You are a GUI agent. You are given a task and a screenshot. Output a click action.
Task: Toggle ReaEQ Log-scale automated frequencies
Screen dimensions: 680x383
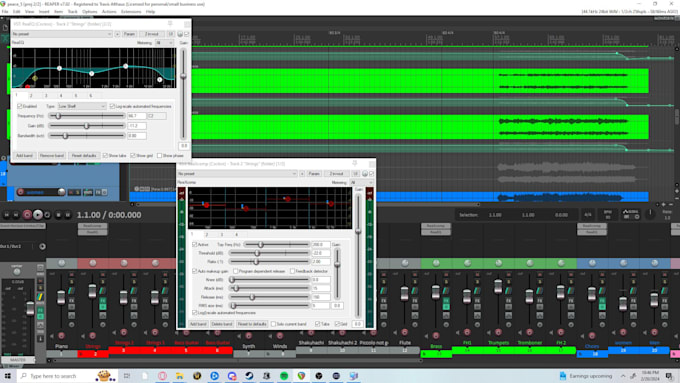pos(112,106)
